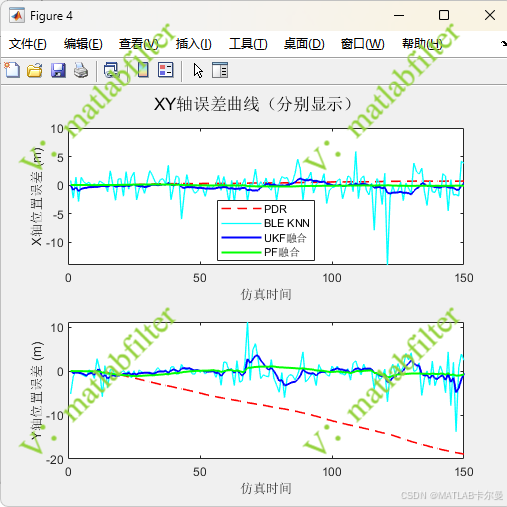Maximize the Figure 4 window

coord(444,15)
